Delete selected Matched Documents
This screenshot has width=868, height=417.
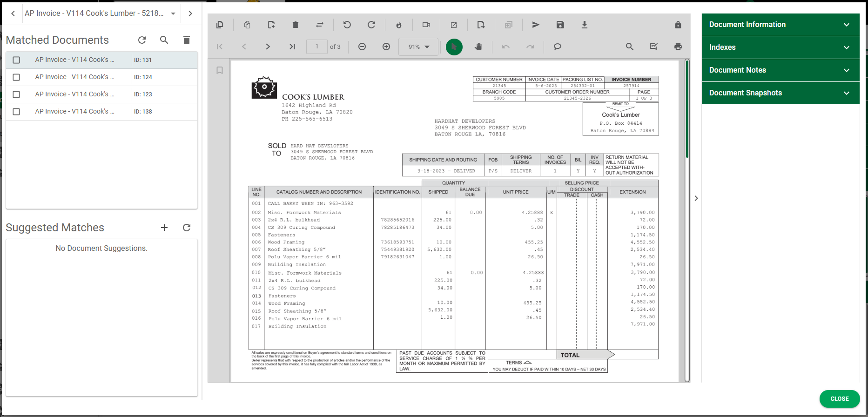point(187,40)
